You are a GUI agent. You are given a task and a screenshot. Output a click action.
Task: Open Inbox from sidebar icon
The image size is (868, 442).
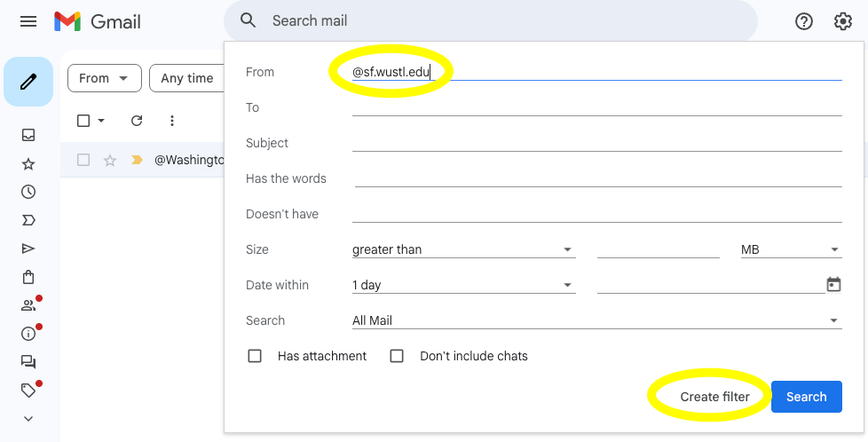point(28,135)
